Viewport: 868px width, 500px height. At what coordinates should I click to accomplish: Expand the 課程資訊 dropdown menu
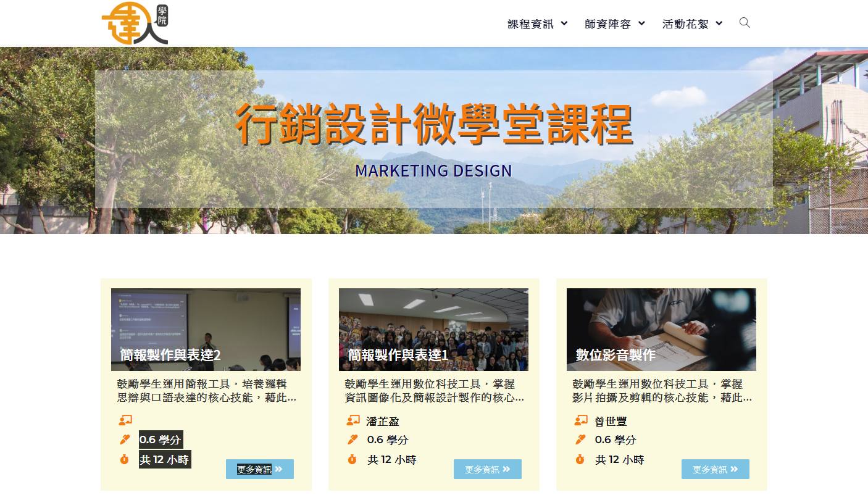click(537, 24)
